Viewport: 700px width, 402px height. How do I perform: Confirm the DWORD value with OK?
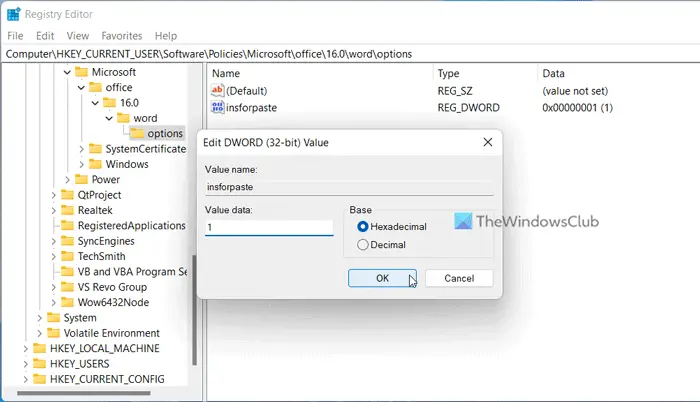pos(382,278)
